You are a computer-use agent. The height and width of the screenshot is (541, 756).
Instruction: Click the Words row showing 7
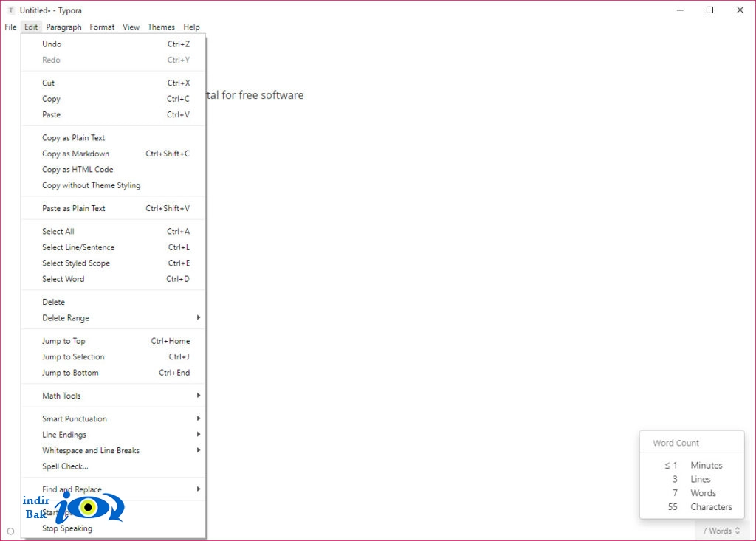coord(693,493)
